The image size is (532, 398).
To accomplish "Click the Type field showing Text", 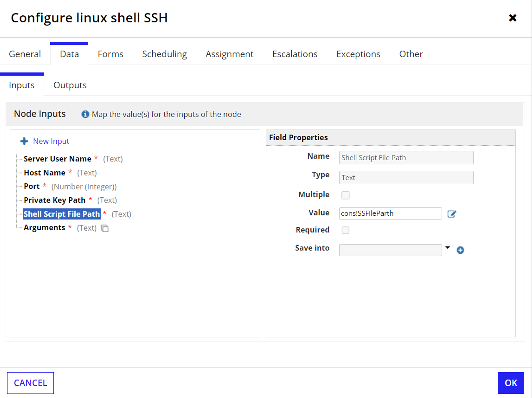I will 406,178.
